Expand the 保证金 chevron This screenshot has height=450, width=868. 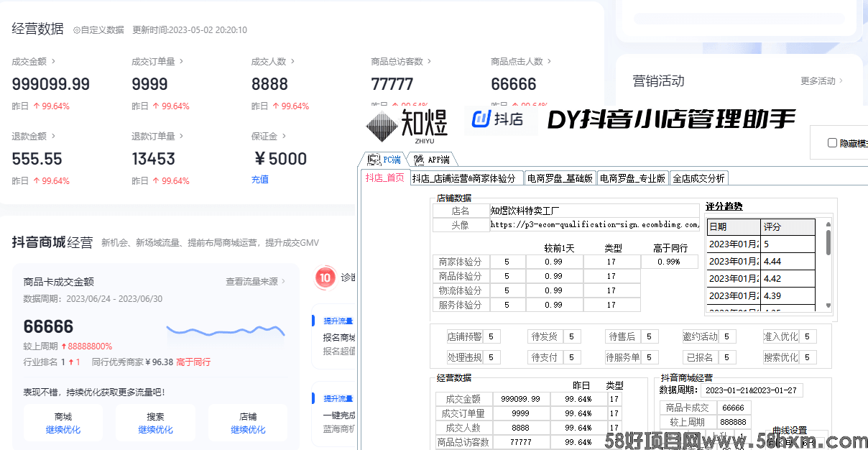284,136
